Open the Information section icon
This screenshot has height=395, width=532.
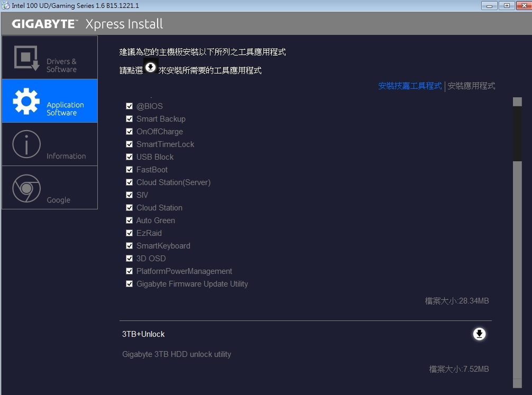[x=26, y=144]
